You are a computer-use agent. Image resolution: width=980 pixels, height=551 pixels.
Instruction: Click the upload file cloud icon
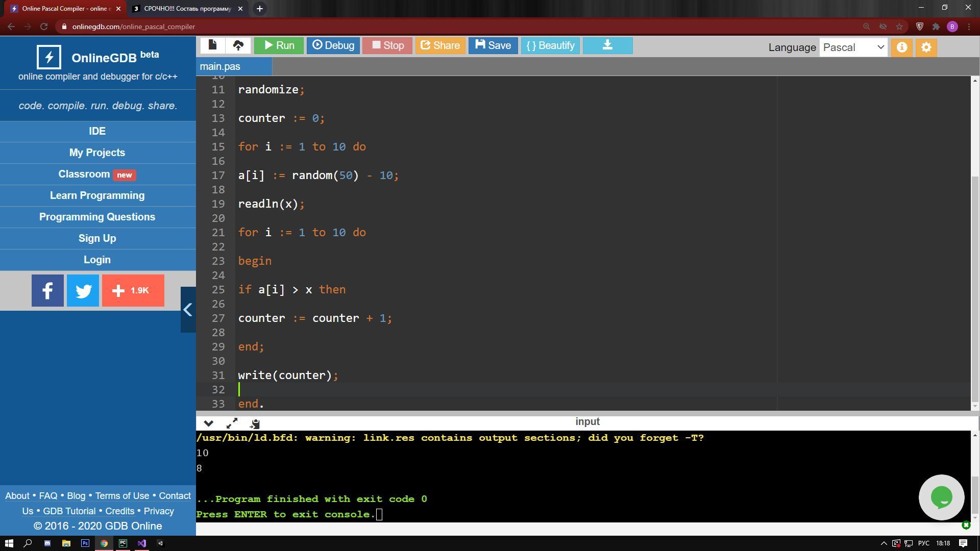click(x=238, y=45)
